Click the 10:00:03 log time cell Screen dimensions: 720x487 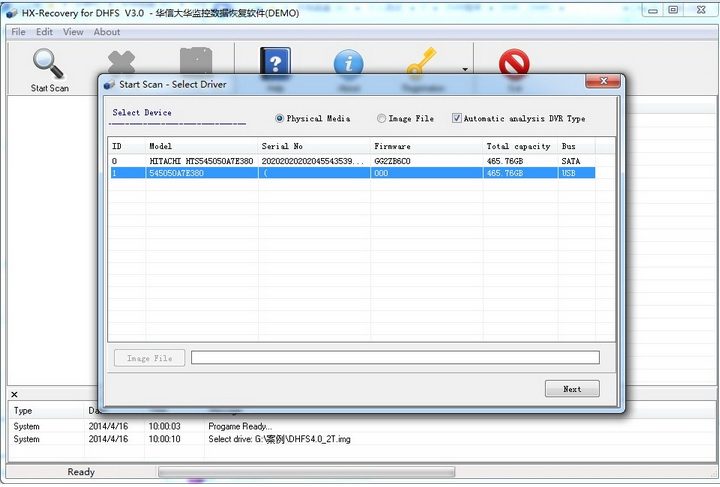(164, 426)
